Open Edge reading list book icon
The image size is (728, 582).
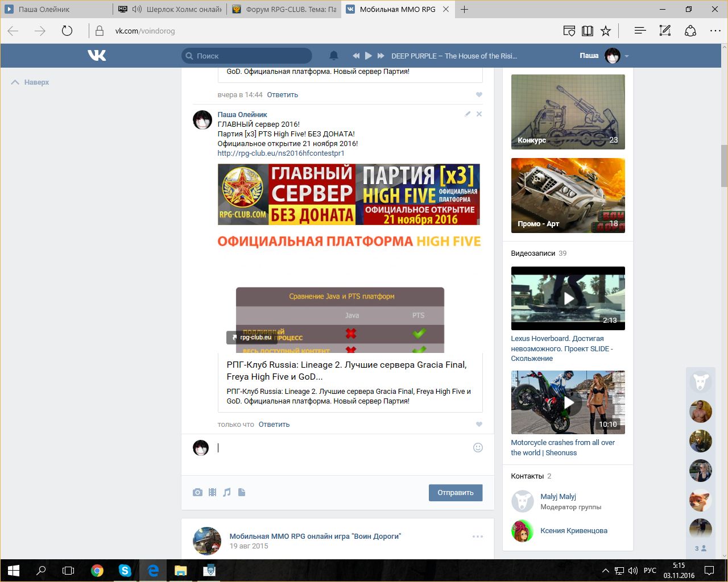coord(588,31)
